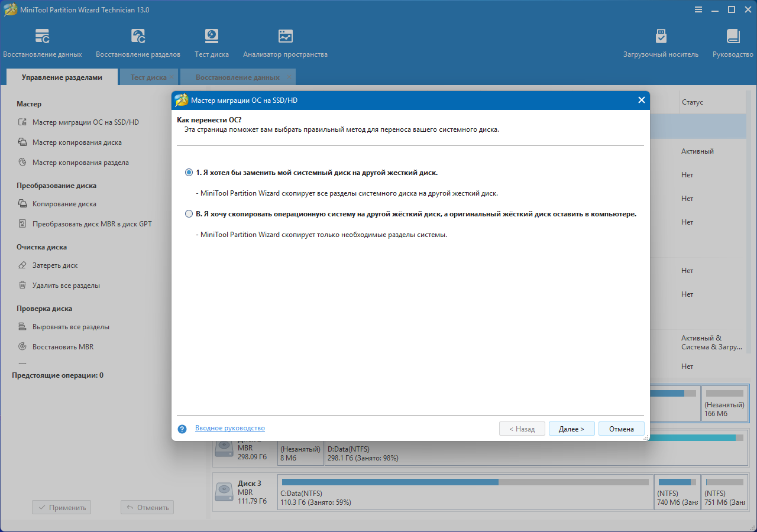The width and height of the screenshot is (757, 532).
Task: Open the Bootable Media (Загрузочный носитель) icon
Action: click(x=661, y=36)
